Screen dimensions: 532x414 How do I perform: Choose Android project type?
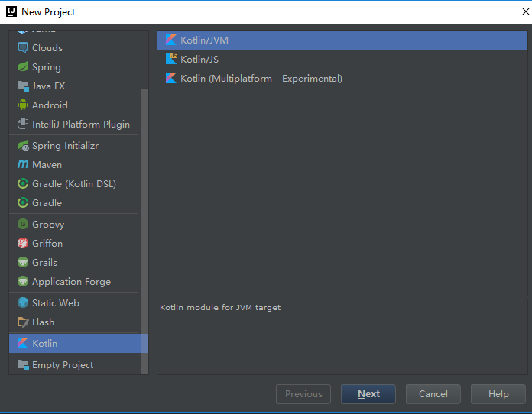pyautogui.click(x=79, y=105)
